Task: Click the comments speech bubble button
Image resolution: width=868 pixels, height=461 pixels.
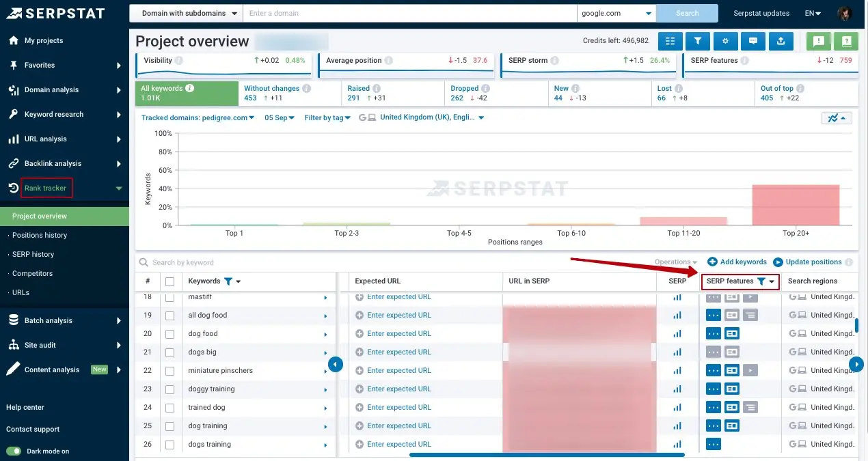Action: (x=753, y=41)
